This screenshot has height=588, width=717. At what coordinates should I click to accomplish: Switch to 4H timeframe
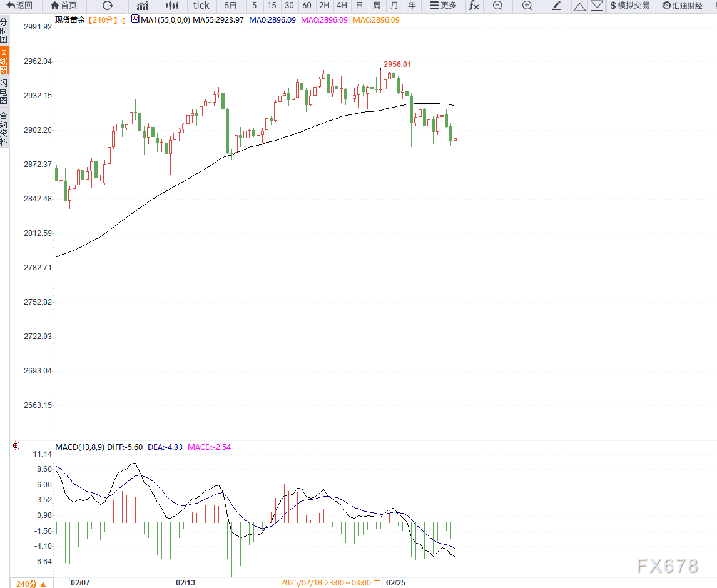point(342,6)
